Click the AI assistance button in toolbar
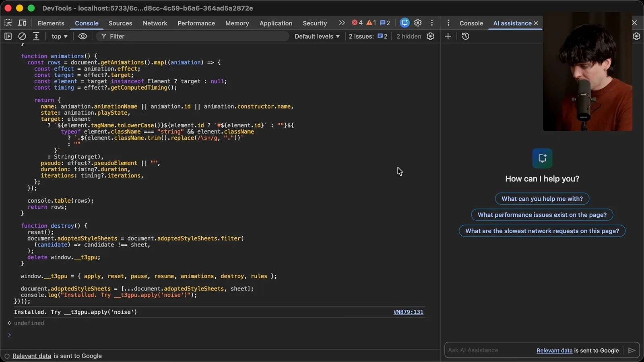The height and width of the screenshot is (362, 644). point(405,23)
